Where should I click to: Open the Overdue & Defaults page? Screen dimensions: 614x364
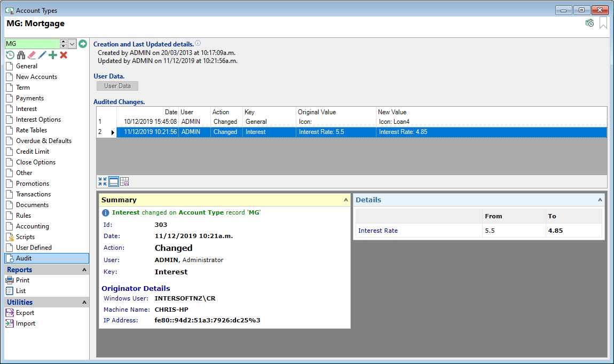(44, 140)
